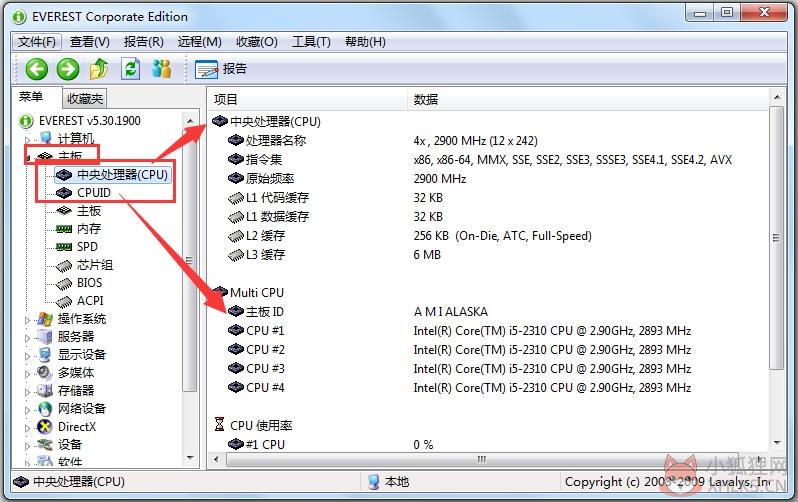
Task: Select EVEREST v5.30.1900 root node
Action: 90,121
